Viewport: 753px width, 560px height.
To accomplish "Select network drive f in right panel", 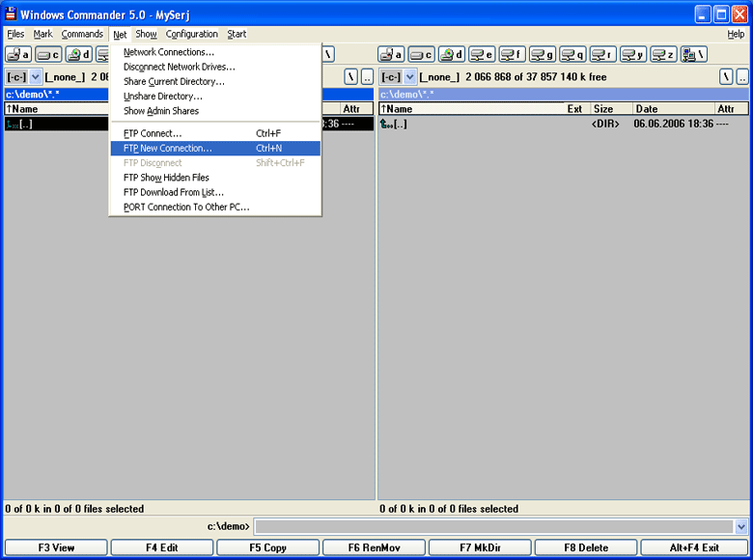I will [512, 54].
